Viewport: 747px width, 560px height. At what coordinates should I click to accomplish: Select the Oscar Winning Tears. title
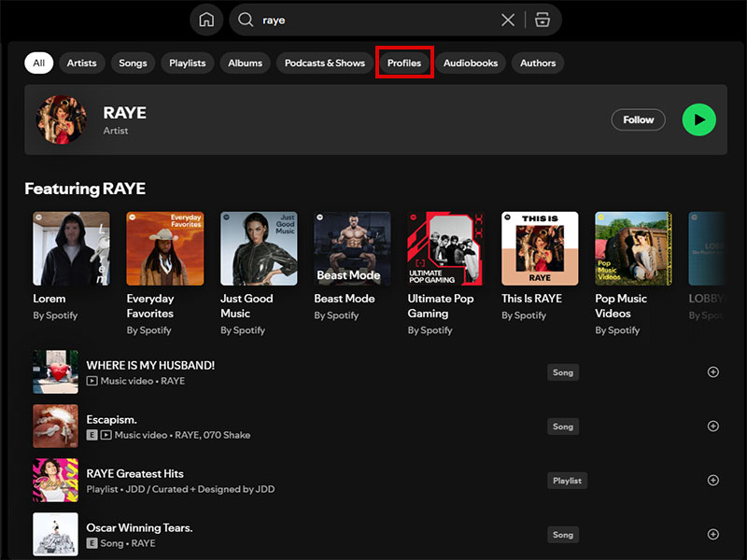pyautogui.click(x=139, y=527)
